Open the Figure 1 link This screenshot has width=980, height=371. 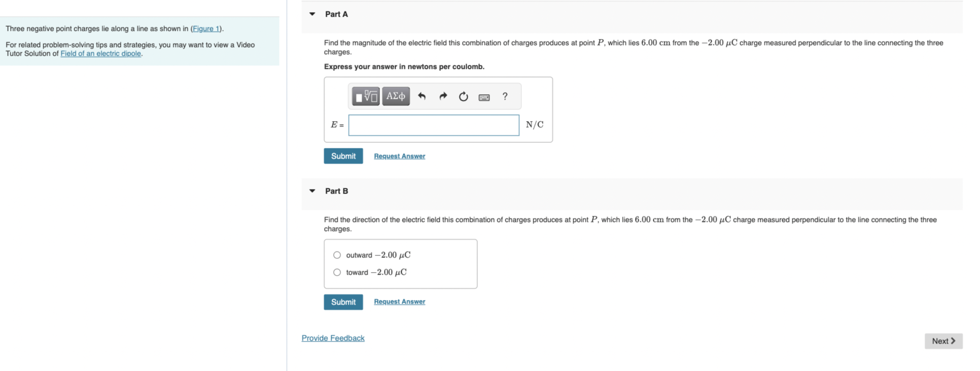tap(205, 28)
